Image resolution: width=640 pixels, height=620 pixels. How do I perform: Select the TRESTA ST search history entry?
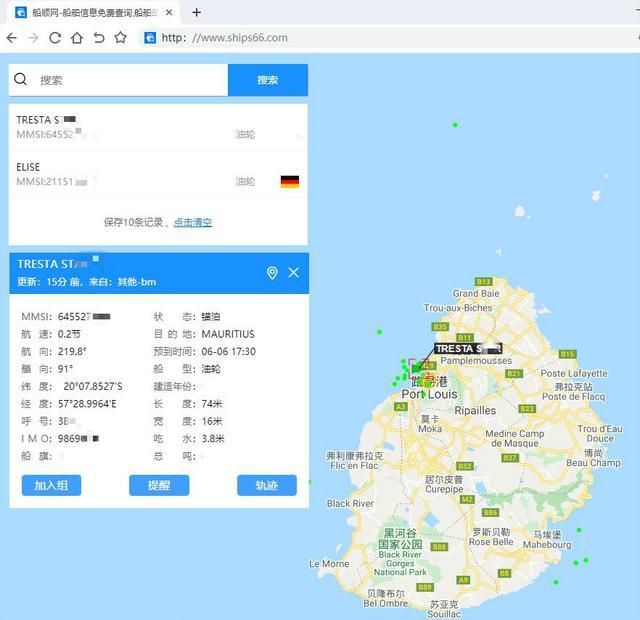pyautogui.click(x=158, y=127)
